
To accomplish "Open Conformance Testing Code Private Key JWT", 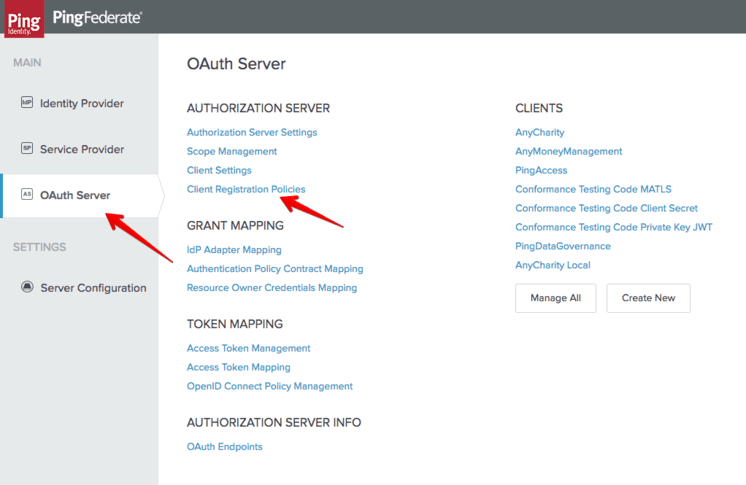I will point(614,228).
